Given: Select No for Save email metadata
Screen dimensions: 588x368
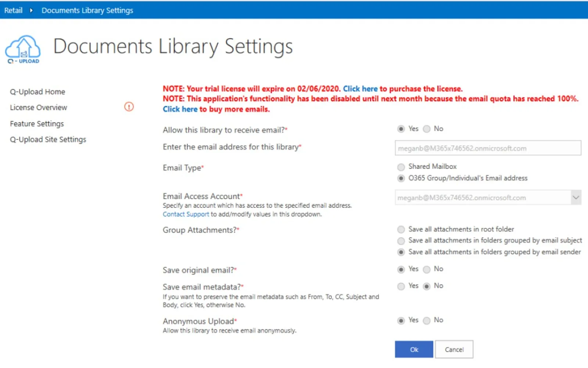Looking at the screenshot, I should (427, 286).
